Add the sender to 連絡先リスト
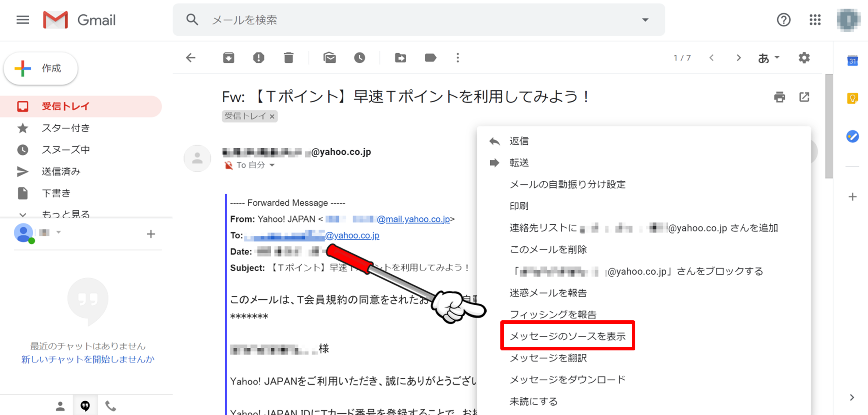The image size is (868, 415). tap(644, 228)
